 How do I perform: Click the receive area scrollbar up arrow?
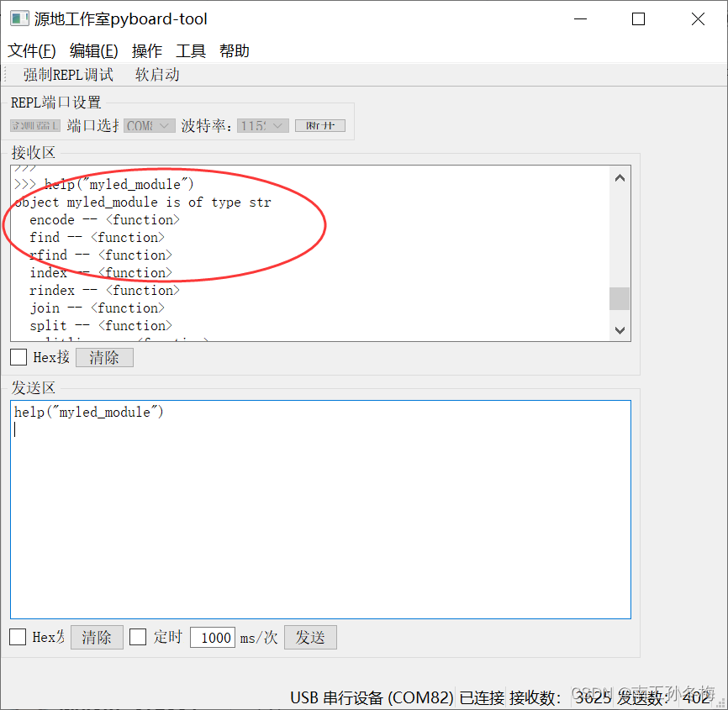click(620, 178)
